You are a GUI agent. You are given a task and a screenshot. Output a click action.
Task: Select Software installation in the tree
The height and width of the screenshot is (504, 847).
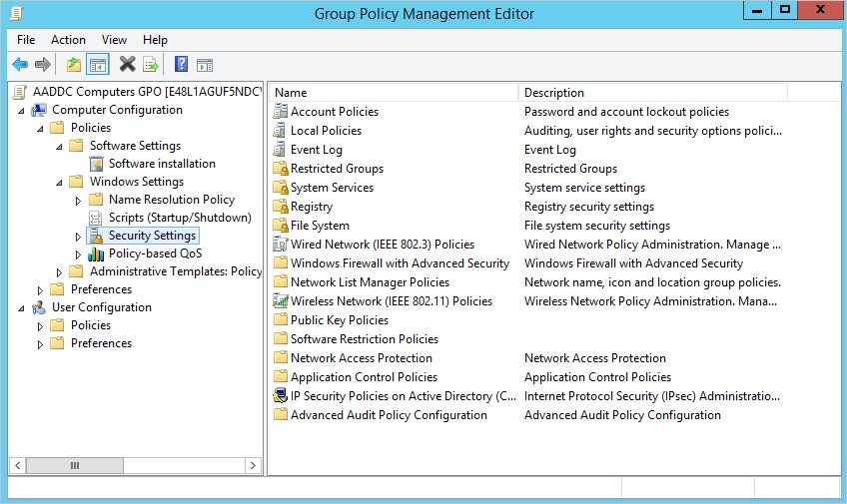point(162,164)
